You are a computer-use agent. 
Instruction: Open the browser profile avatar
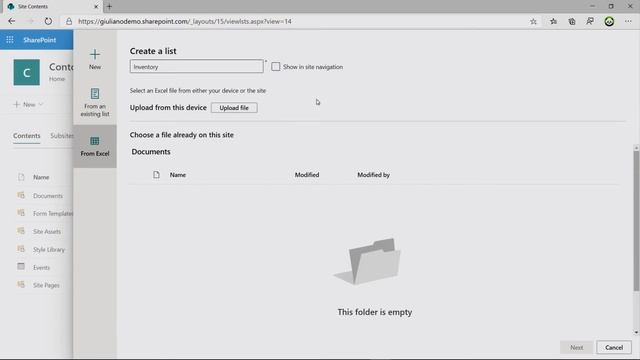pos(609,22)
